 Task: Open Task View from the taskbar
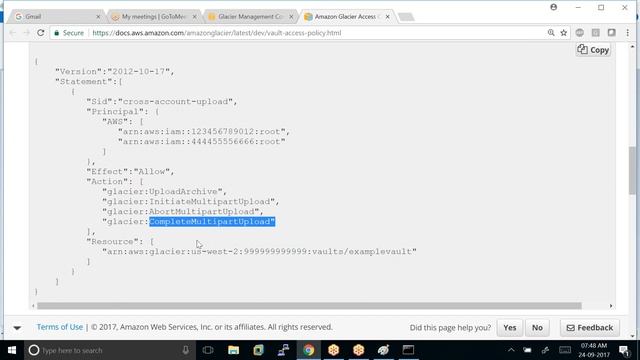(208, 350)
